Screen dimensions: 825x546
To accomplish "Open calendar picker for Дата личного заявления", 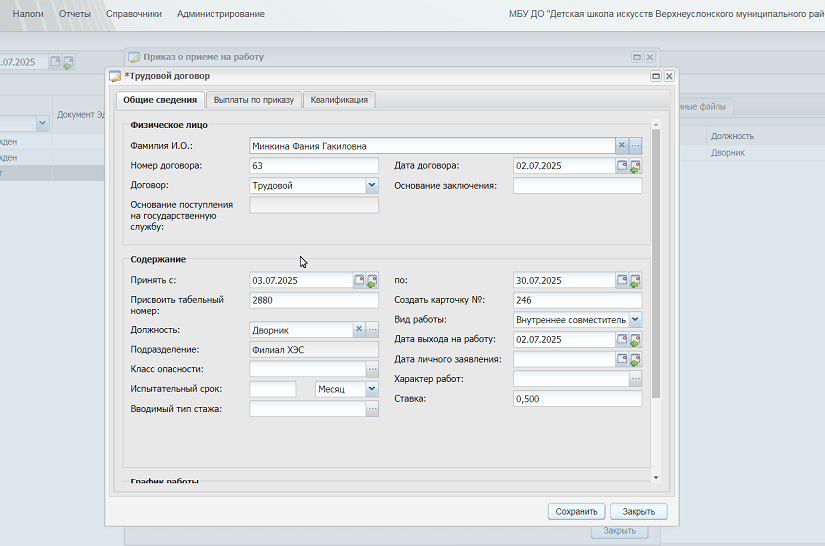I will (622, 359).
